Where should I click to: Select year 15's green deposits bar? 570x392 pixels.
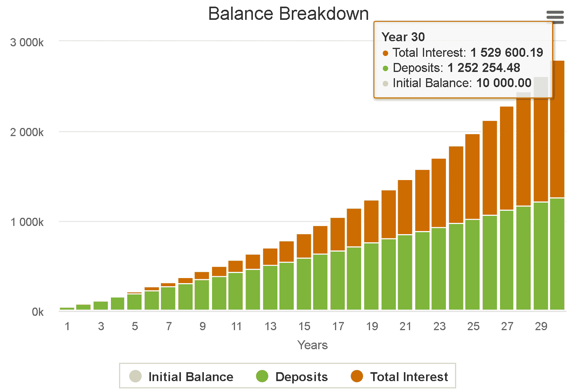[x=304, y=284]
